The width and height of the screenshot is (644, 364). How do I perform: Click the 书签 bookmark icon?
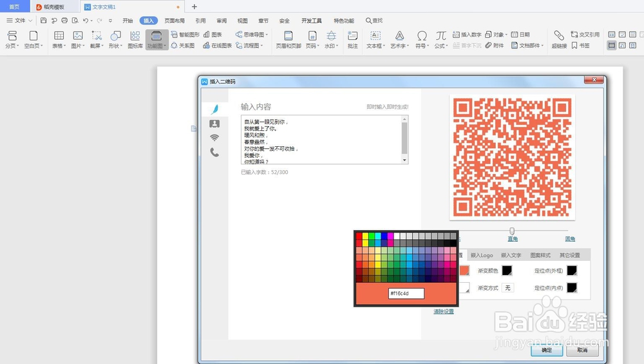[x=581, y=46]
